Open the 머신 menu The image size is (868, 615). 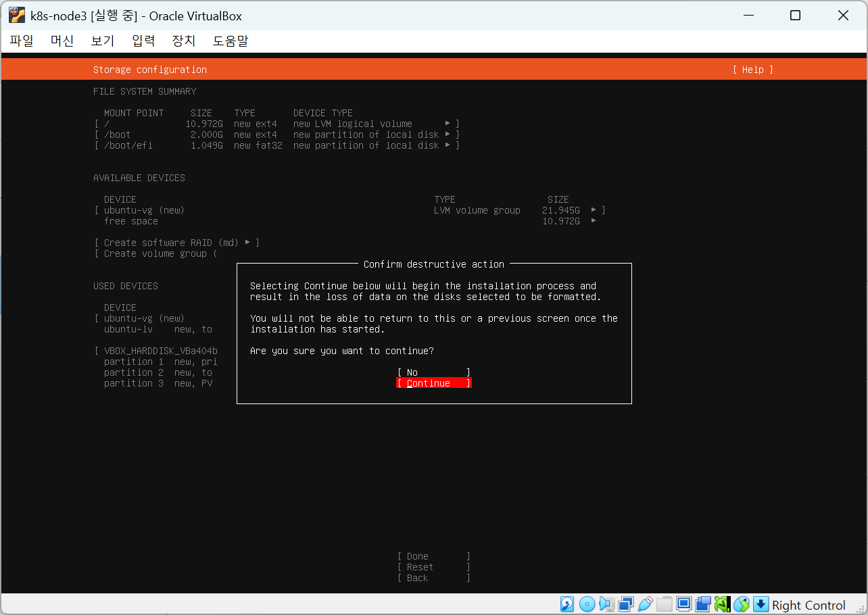click(x=62, y=41)
